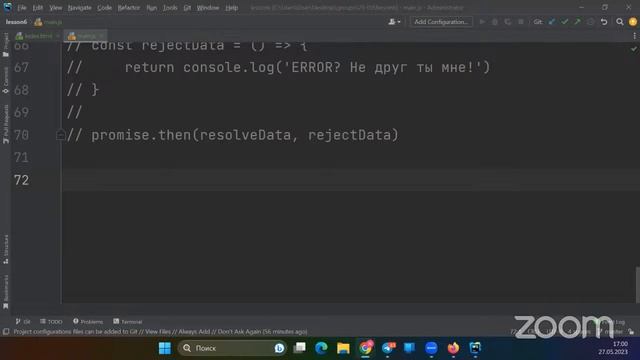Open the Refactor menu
640x360 pixels.
pyautogui.click(x=129, y=8)
